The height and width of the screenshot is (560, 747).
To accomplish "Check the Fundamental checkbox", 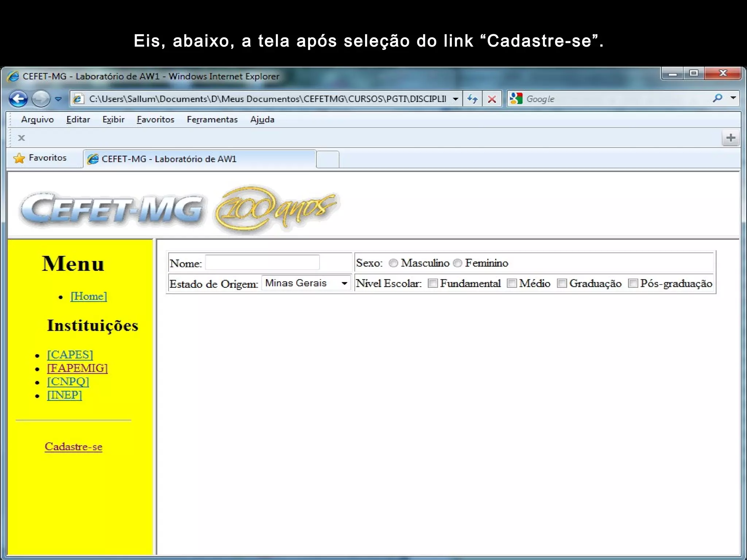I will [433, 283].
